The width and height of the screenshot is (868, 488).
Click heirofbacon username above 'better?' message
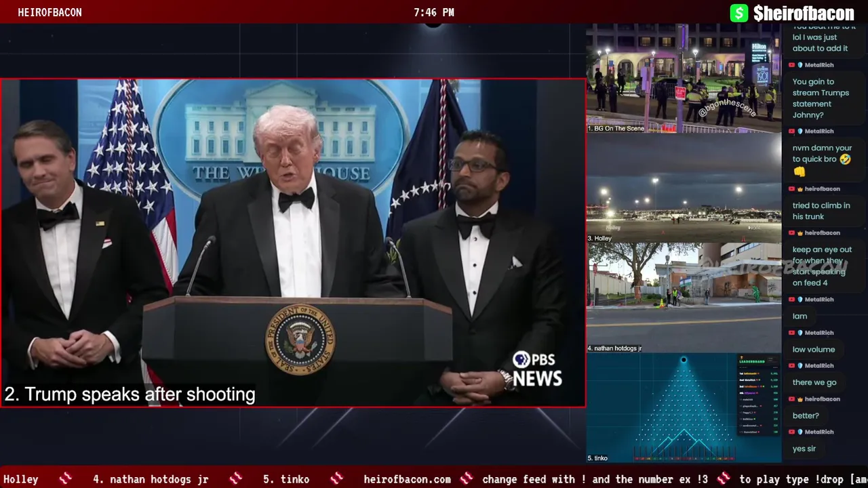point(822,399)
